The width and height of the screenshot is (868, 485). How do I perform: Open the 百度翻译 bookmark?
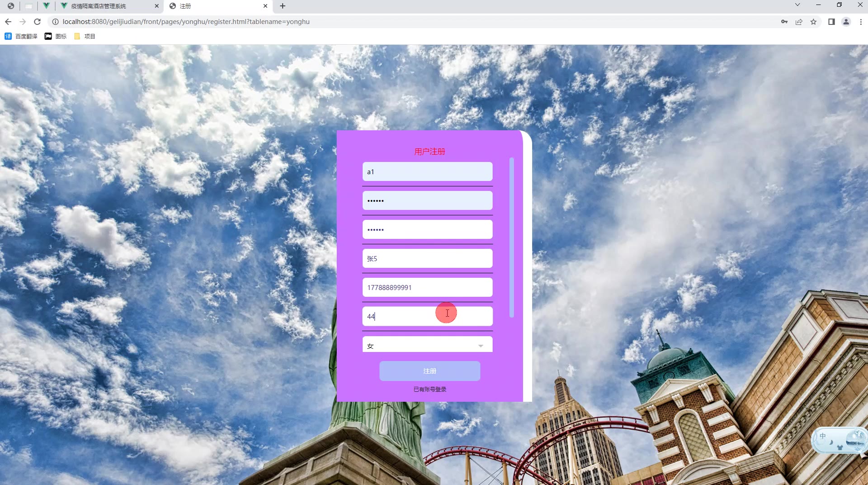(21, 36)
